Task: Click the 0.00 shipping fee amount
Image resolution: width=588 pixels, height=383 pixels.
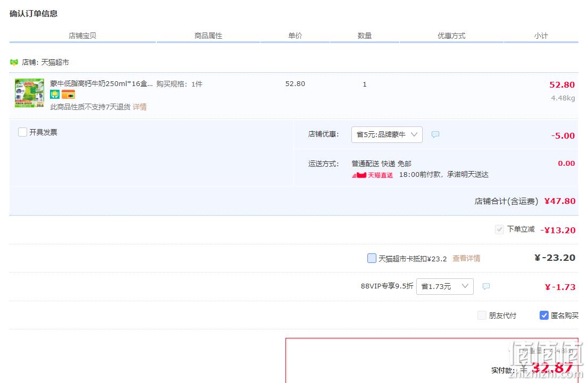Action: click(566, 163)
